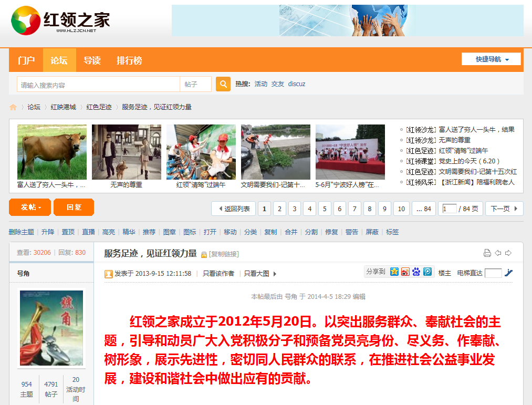This screenshot has width=532, height=405.
Task: Click the elevator jump icon beside floor input
Action: pos(508,273)
